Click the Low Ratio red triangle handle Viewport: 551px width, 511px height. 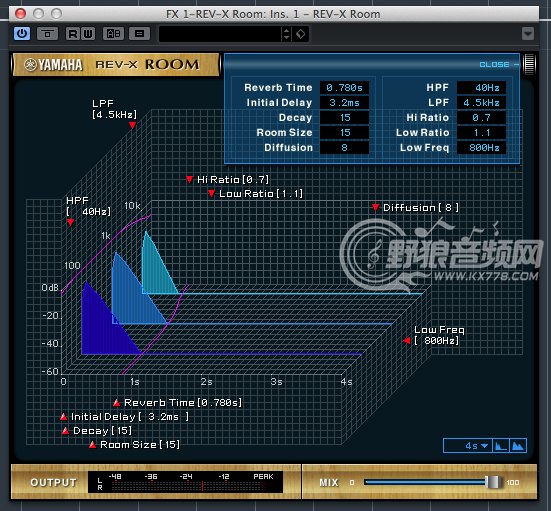pos(211,194)
